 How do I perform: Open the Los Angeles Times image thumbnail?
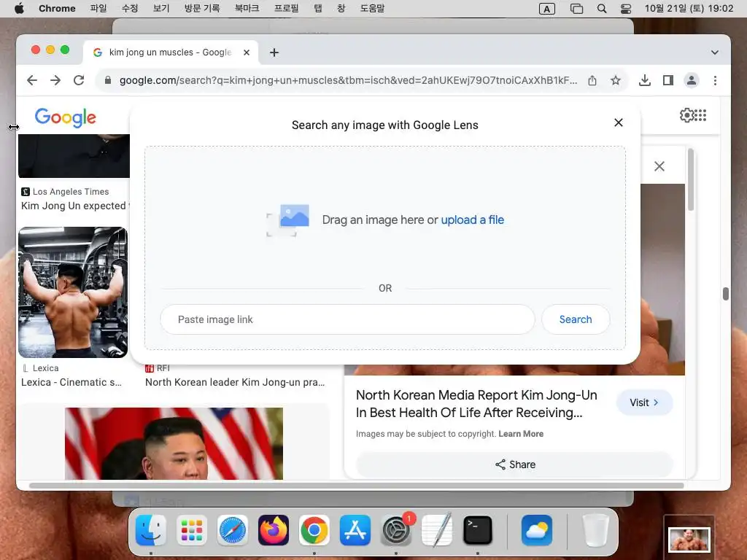[74, 156]
